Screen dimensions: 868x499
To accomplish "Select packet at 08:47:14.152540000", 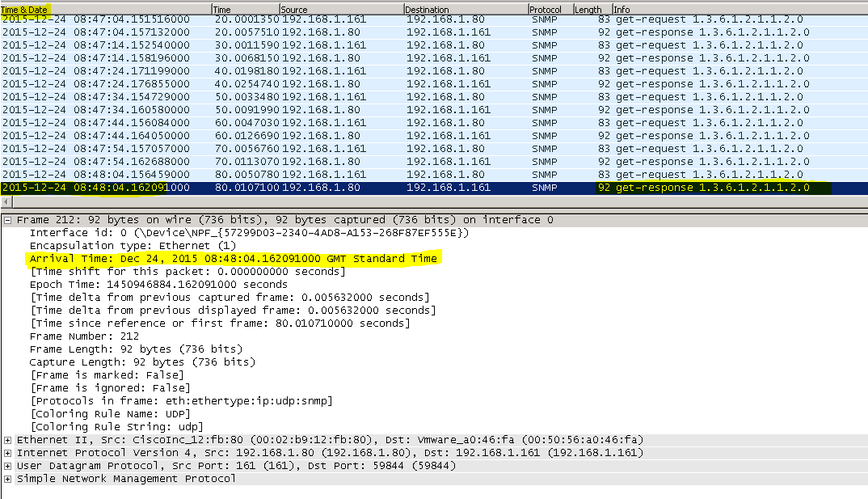I will click(434, 44).
